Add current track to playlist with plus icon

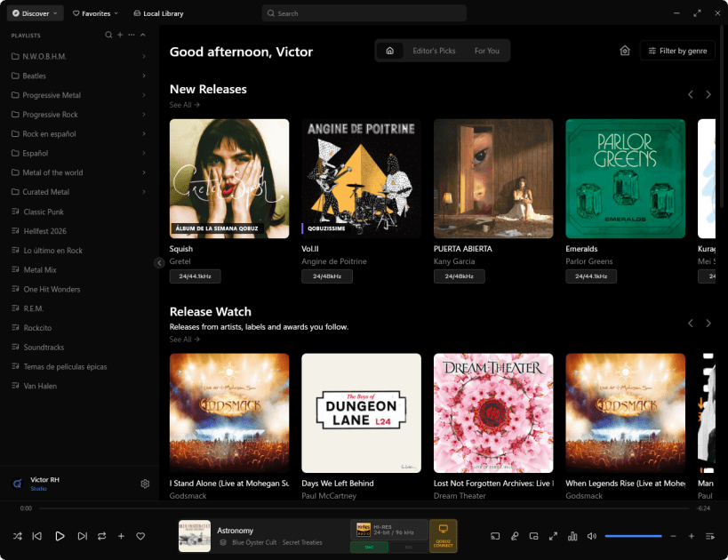[x=121, y=536]
